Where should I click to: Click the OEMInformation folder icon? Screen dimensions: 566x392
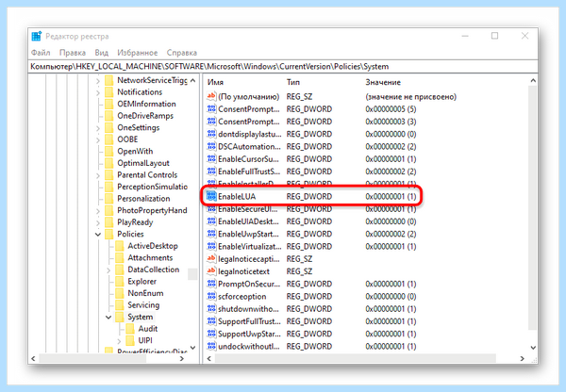click(x=109, y=104)
